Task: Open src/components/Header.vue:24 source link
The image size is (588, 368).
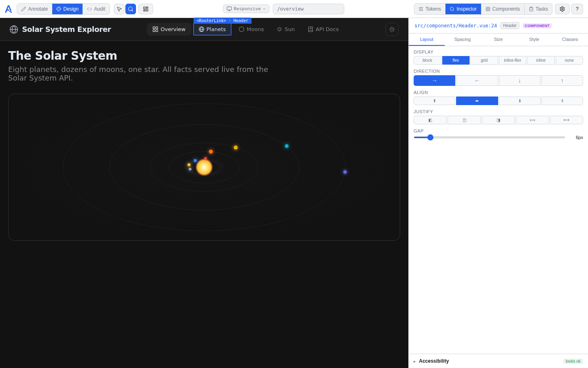Action: 456,26
